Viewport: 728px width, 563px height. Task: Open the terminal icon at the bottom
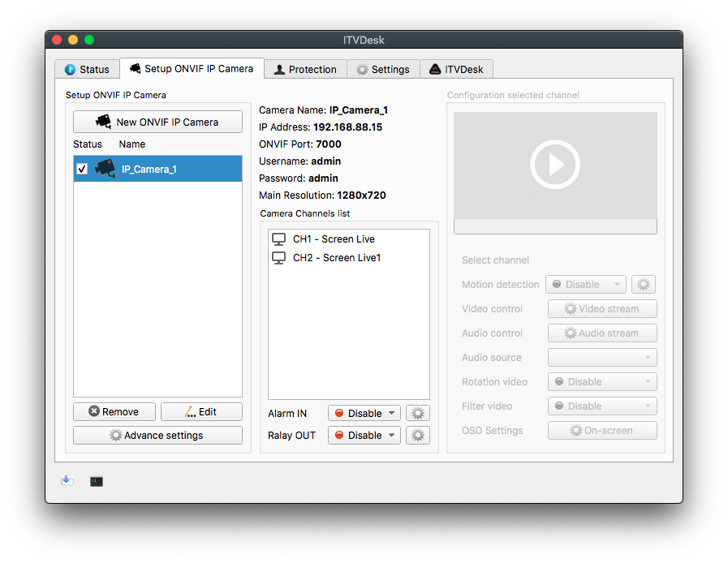[96, 481]
